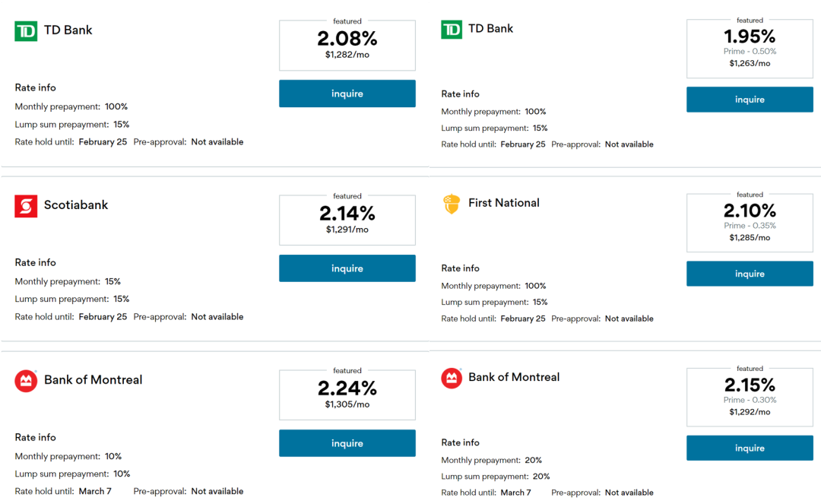The width and height of the screenshot is (821, 504).
Task: Open the featured 2.14% $1,291/mo rate box
Action: point(347,220)
